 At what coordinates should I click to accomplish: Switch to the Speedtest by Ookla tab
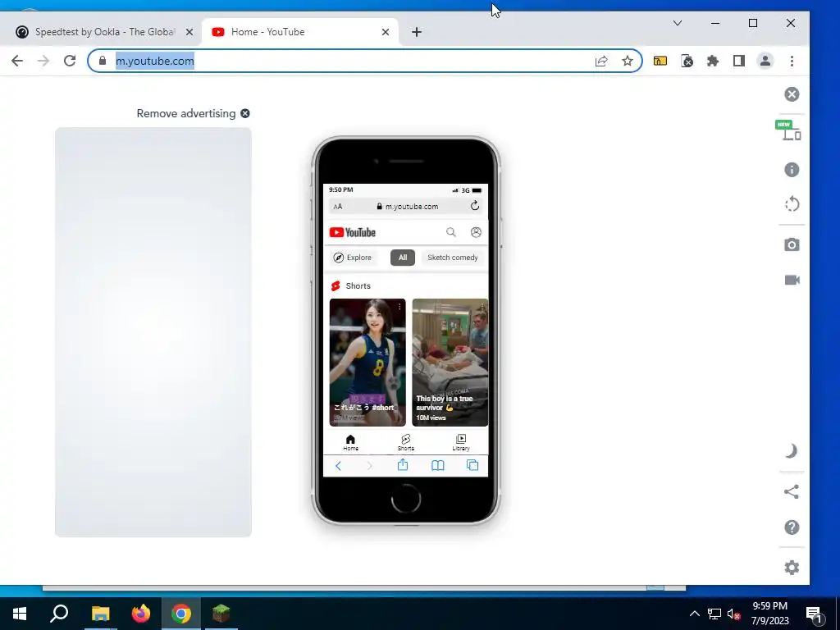[x=104, y=32]
